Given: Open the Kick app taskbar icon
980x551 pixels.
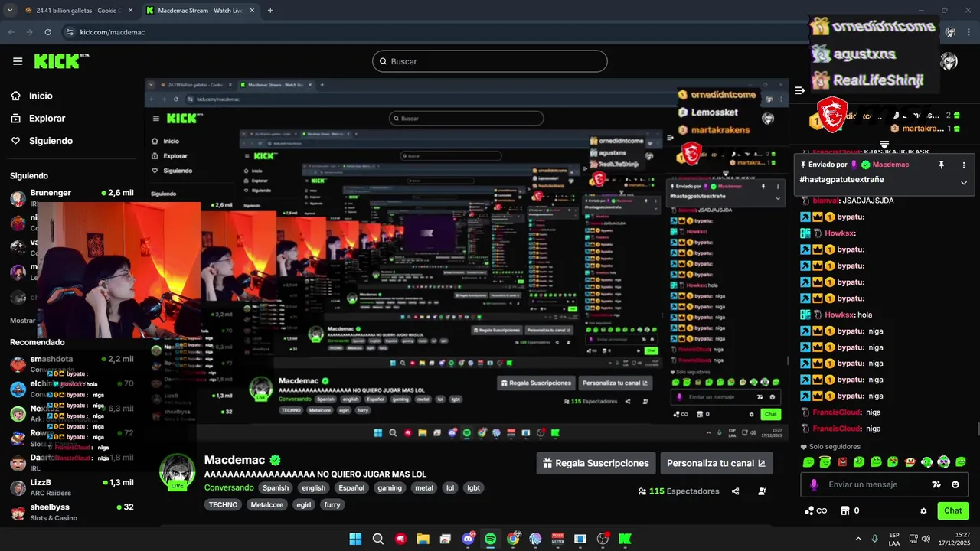Looking at the screenshot, I should [x=626, y=539].
